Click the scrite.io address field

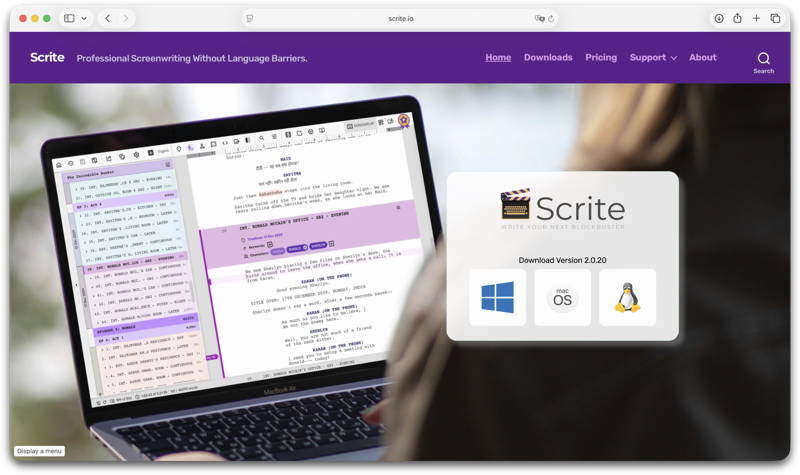coord(400,18)
